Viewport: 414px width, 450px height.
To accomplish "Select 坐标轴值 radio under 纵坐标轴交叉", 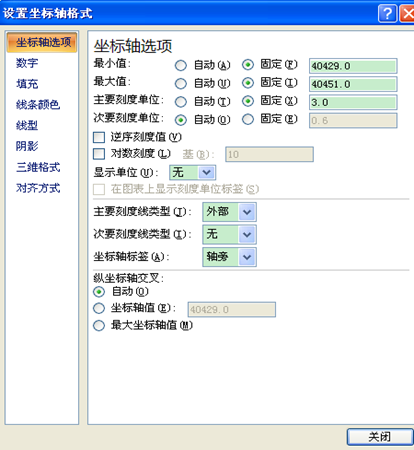I will (x=99, y=308).
